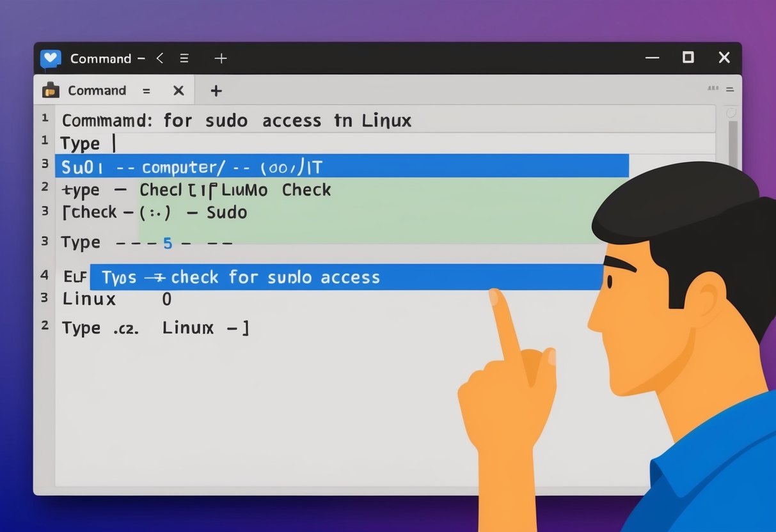This screenshot has width=776, height=532.
Task: Click the blue number 5 on the Type line
Action: tap(168, 242)
